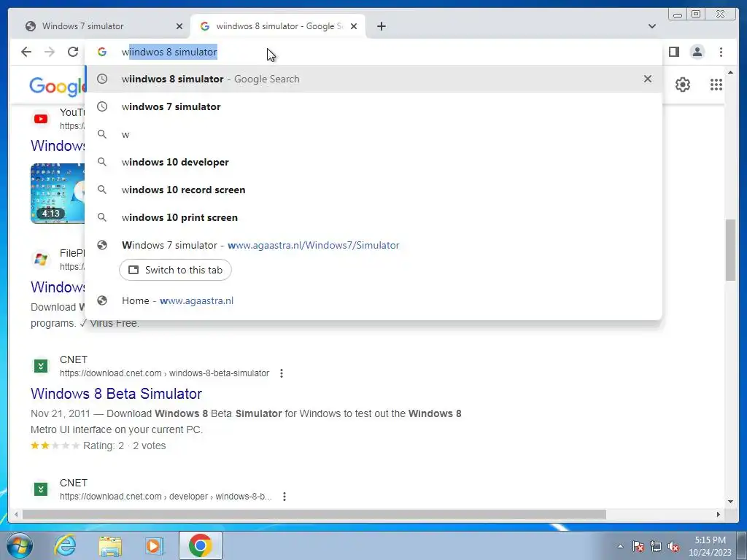Remove wiindwos 8 simulator suggestion with X
This screenshot has height=560, width=747.
(648, 79)
